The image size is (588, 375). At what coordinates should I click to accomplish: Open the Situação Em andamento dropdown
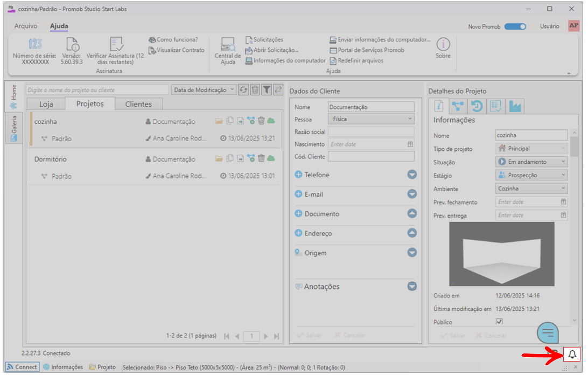pyautogui.click(x=531, y=162)
